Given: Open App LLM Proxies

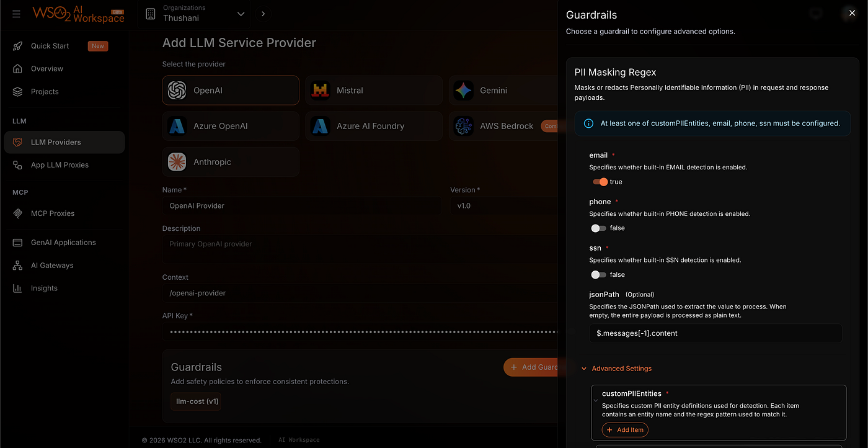Looking at the screenshot, I should point(64,165).
